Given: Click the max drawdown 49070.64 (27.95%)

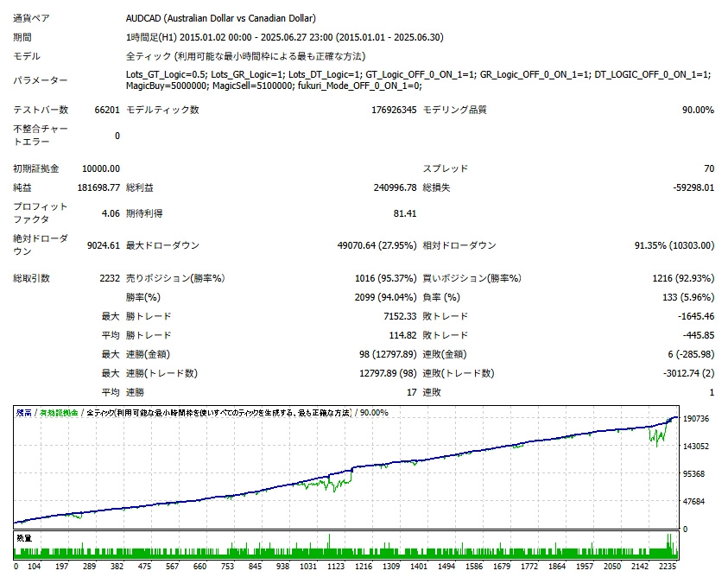Looking at the screenshot, I should tap(377, 245).
